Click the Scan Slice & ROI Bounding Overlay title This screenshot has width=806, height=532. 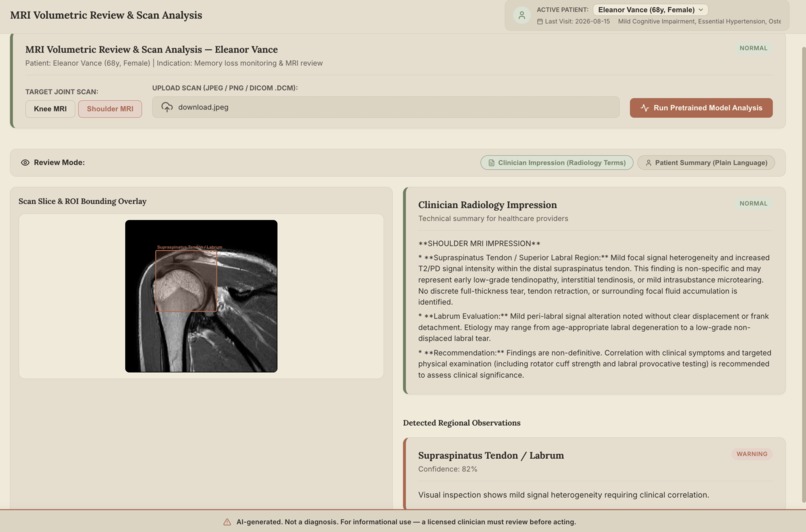coord(82,201)
